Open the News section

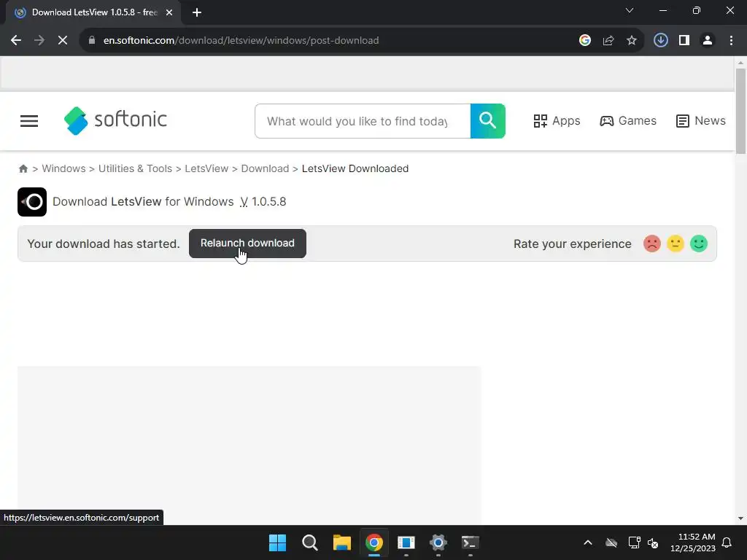(x=701, y=121)
